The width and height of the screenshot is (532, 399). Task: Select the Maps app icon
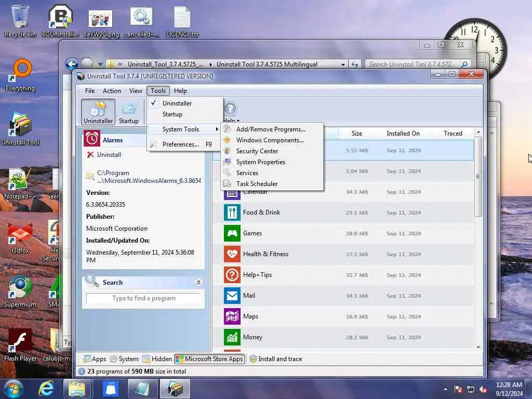(x=232, y=316)
